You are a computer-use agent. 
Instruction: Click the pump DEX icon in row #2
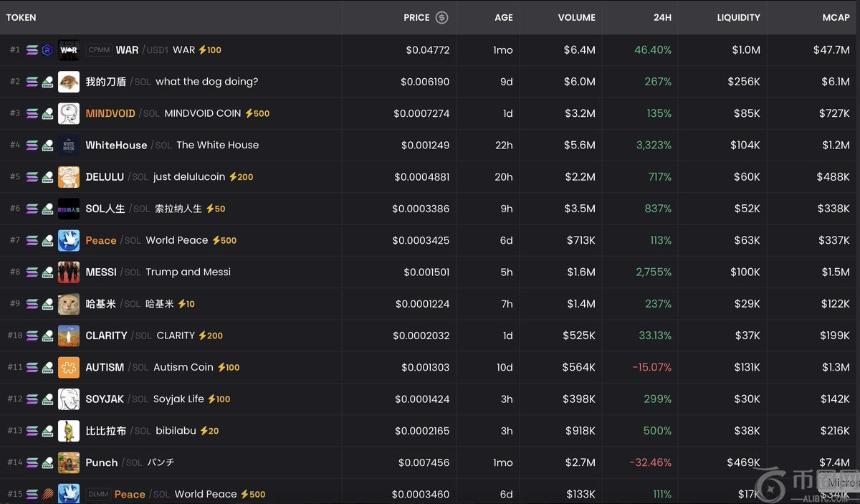pos(48,82)
